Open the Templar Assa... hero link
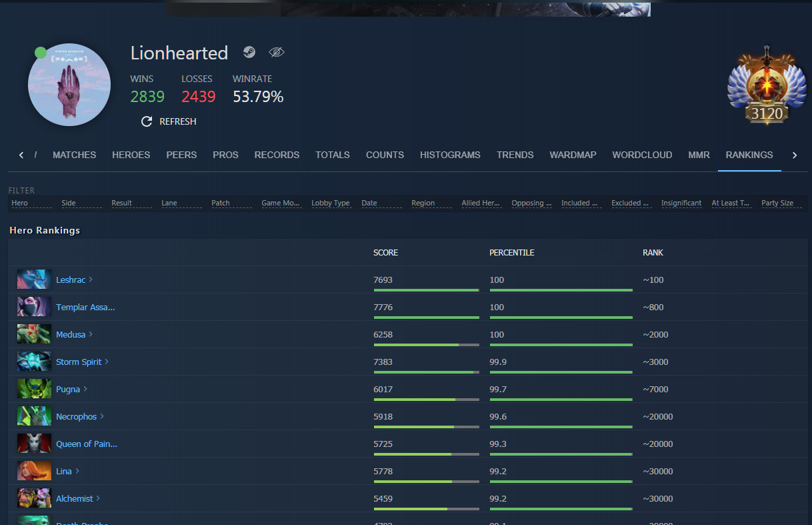Screen dimensions: 812x525 [x=85, y=308]
